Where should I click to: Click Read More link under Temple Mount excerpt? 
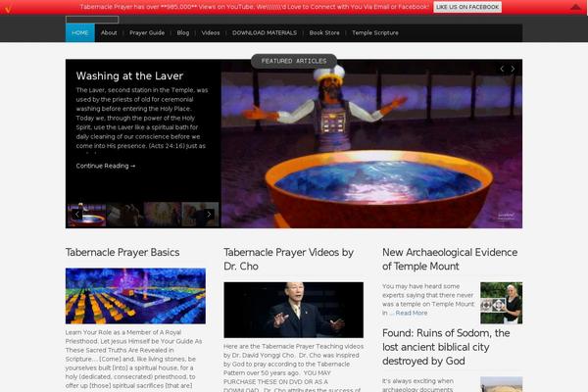coord(412,313)
